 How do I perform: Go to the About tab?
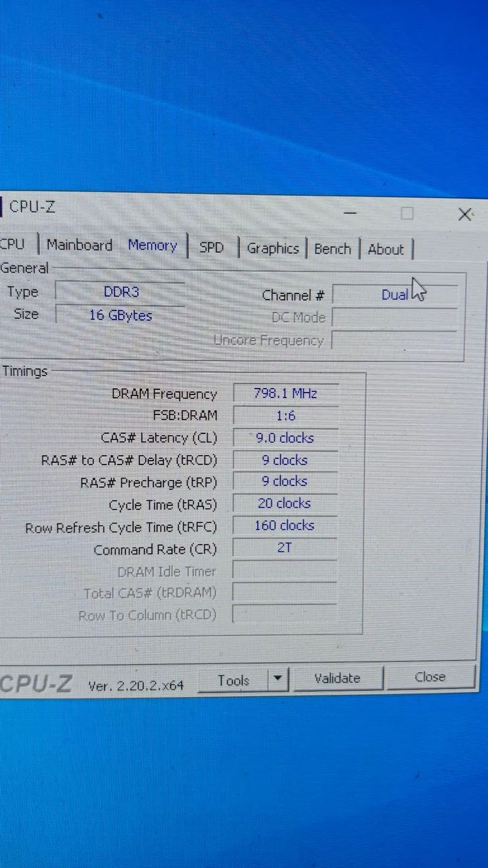point(386,250)
